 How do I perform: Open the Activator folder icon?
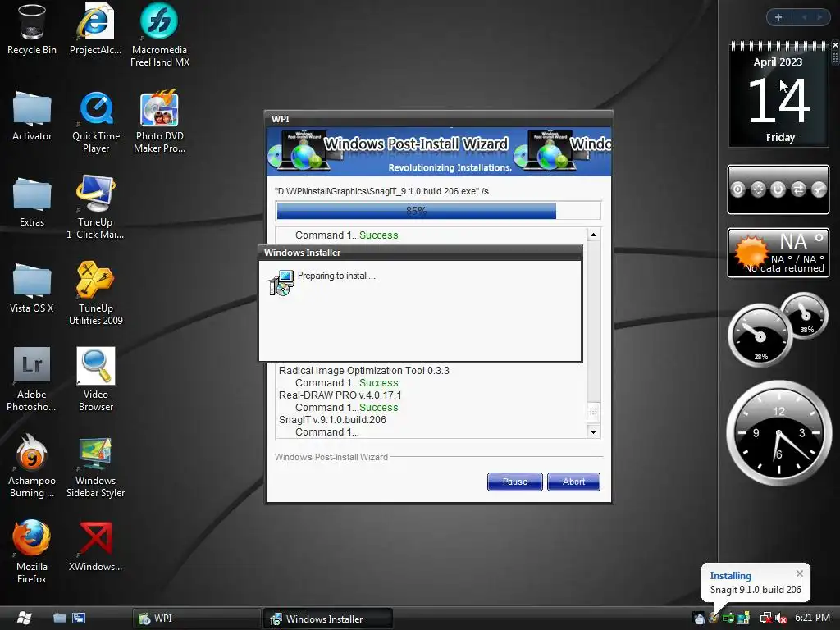click(32, 116)
